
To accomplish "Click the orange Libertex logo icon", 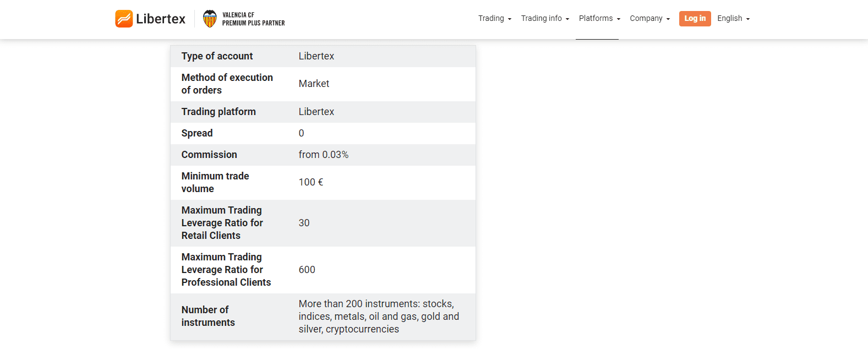I will point(124,19).
